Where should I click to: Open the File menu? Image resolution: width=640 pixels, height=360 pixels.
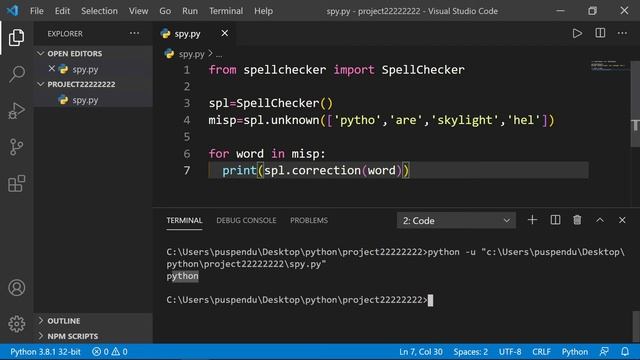[x=37, y=11]
